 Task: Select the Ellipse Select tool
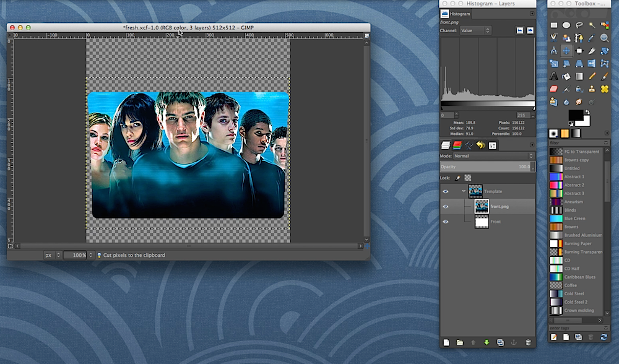pos(566,25)
